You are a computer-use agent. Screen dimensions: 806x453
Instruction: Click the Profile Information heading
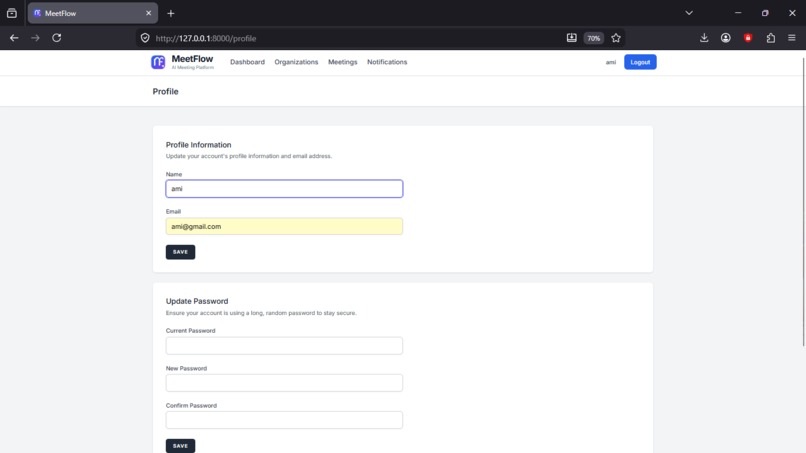click(198, 145)
